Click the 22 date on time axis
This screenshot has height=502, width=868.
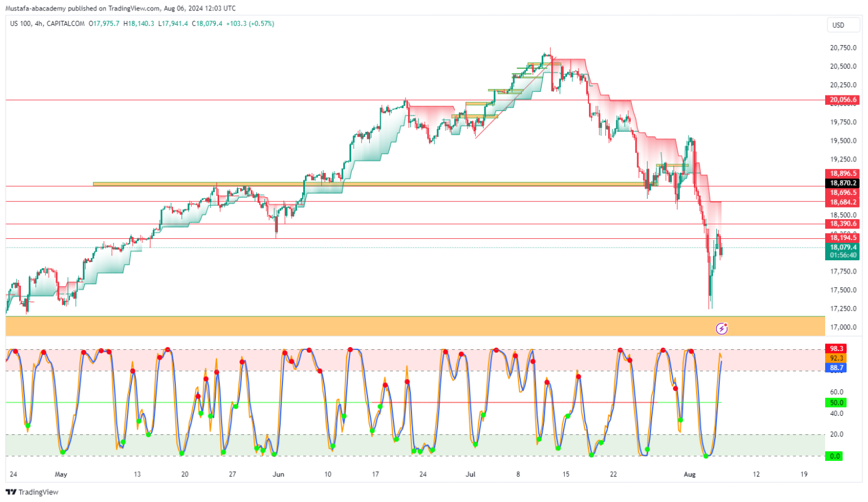[613, 474]
